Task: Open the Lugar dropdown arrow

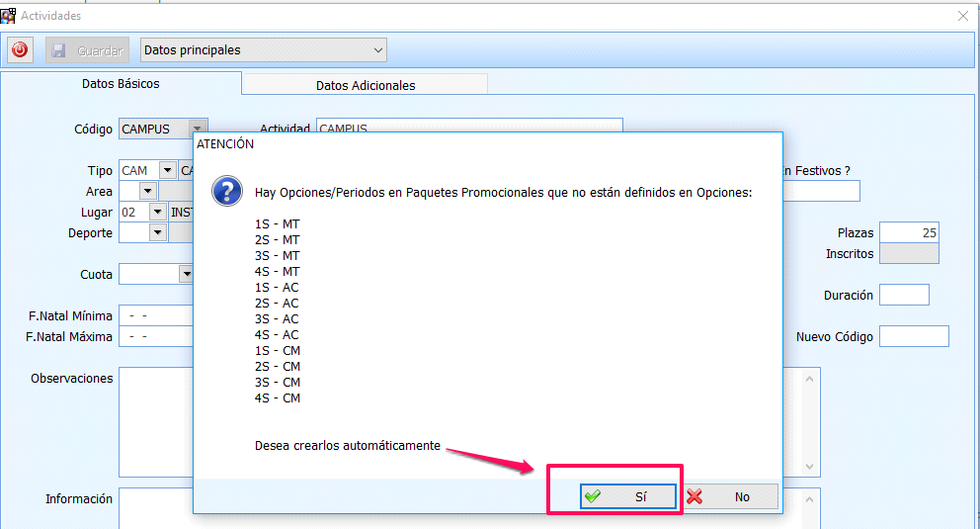Action: [x=157, y=213]
